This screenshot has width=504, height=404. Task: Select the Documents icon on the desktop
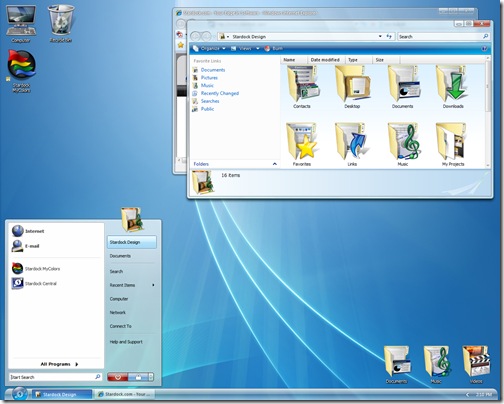[396, 365]
